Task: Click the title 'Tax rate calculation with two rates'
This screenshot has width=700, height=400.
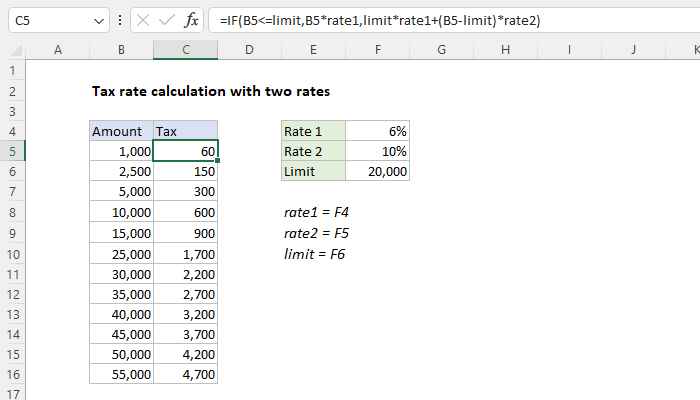Action: [x=211, y=91]
